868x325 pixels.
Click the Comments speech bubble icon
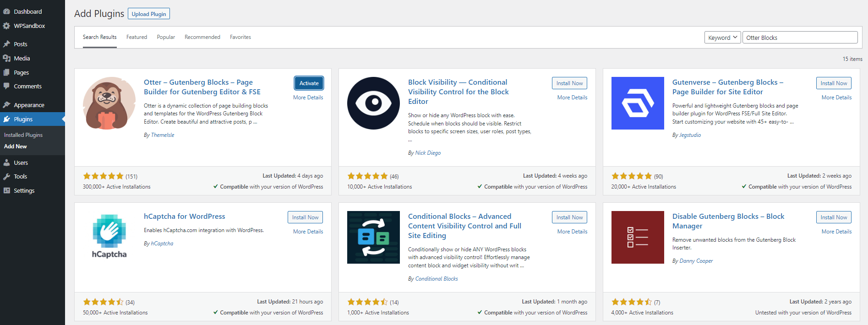point(6,86)
